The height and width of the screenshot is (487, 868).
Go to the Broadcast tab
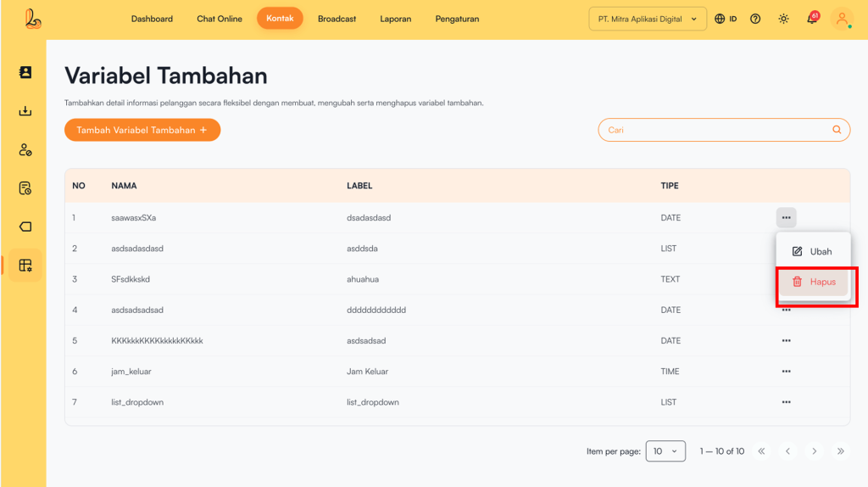point(337,19)
